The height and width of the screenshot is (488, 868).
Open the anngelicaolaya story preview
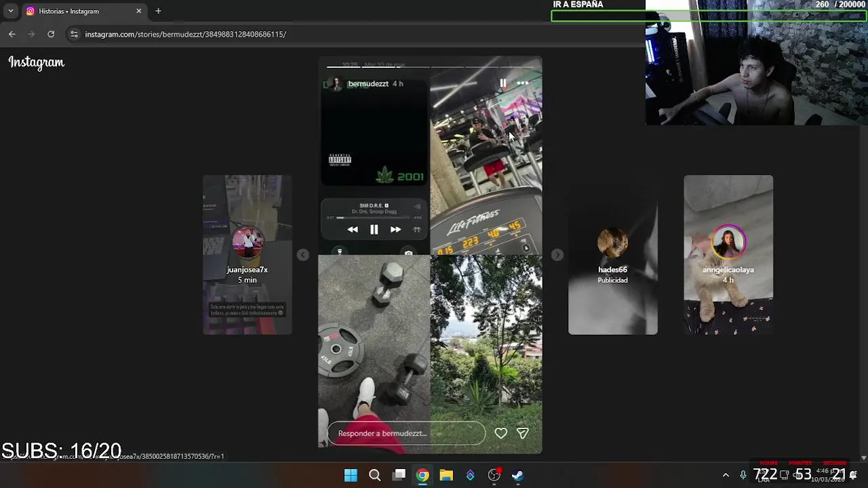pyautogui.click(x=728, y=255)
